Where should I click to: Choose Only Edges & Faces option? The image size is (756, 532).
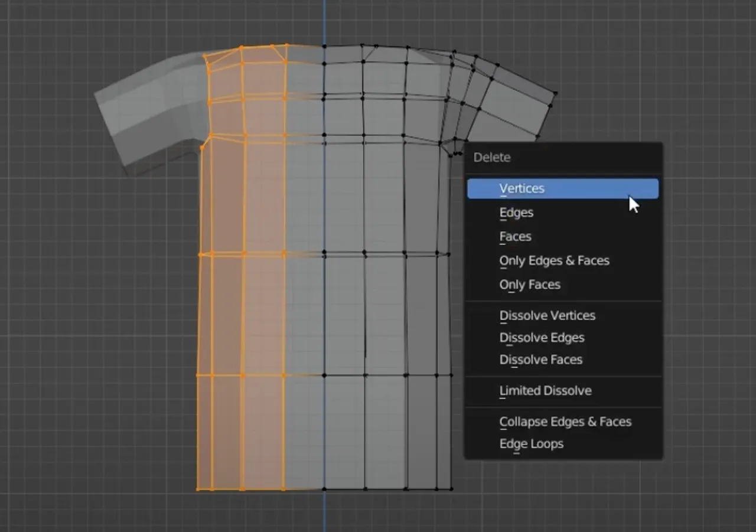tap(554, 260)
